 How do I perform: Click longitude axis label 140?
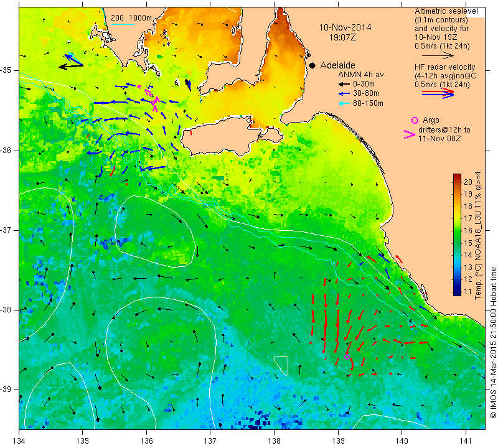(x=402, y=441)
